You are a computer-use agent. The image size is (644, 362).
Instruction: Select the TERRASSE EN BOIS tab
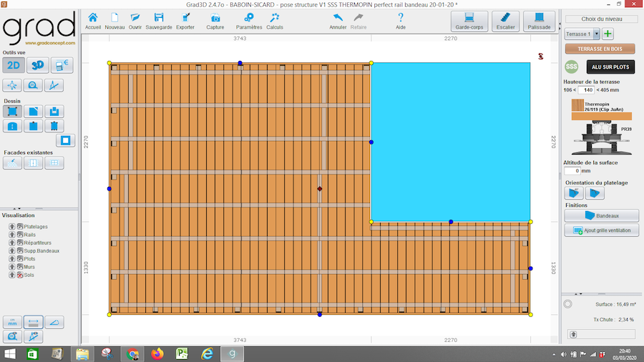tap(601, 49)
